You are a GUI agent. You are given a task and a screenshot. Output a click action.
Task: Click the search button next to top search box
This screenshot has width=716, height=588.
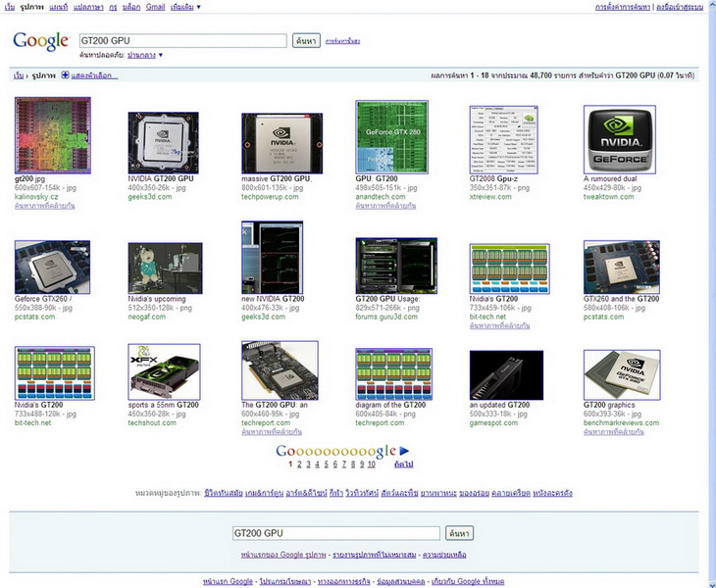(x=306, y=40)
